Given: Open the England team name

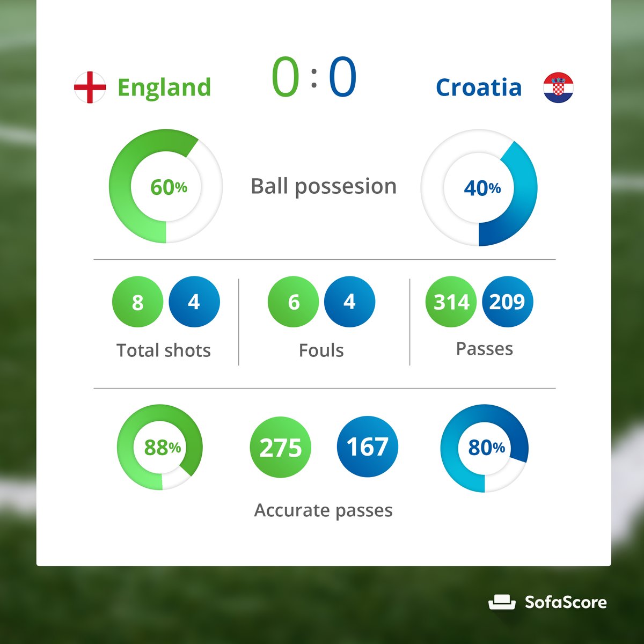Looking at the screenshot, I should 164,87.
